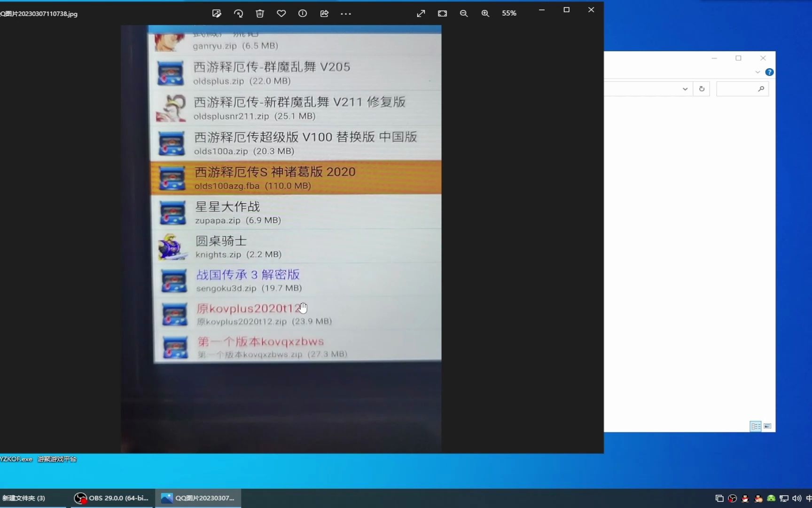Image resolution: width=812 pixels, height=508 pixels.
Task: Open the first QQ penguin tray icon
Action: (745, 499)
